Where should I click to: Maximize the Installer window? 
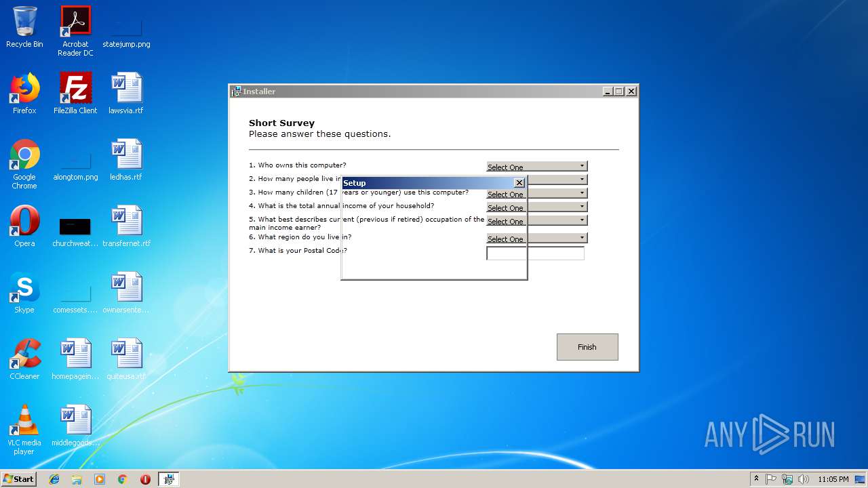[618, 91]
